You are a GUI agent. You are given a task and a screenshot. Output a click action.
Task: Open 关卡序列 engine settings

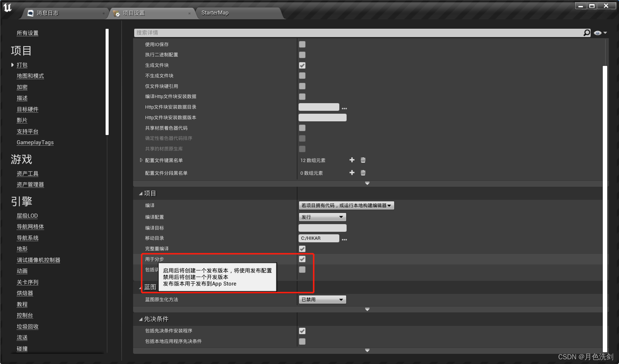pos(28,282)
